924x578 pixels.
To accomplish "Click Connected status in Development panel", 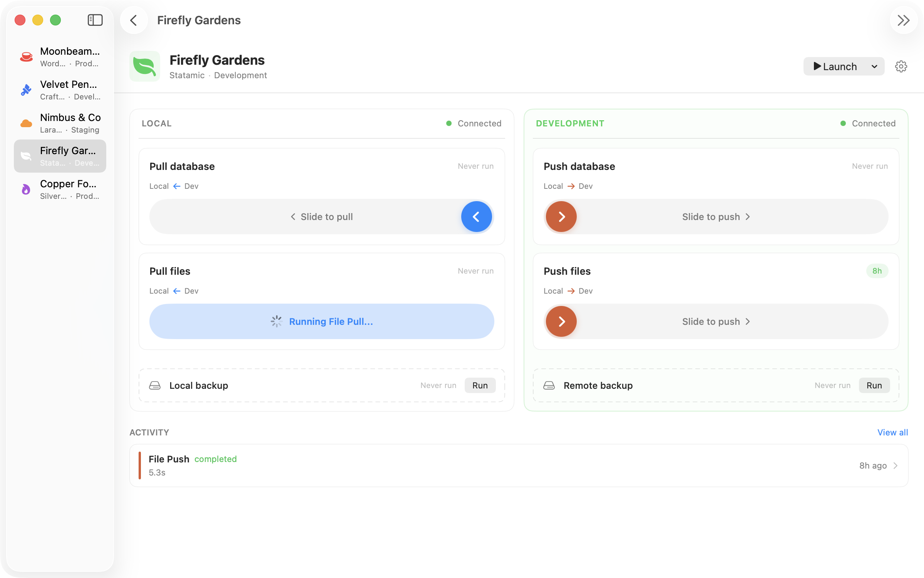I will click(x=868, y=123).
